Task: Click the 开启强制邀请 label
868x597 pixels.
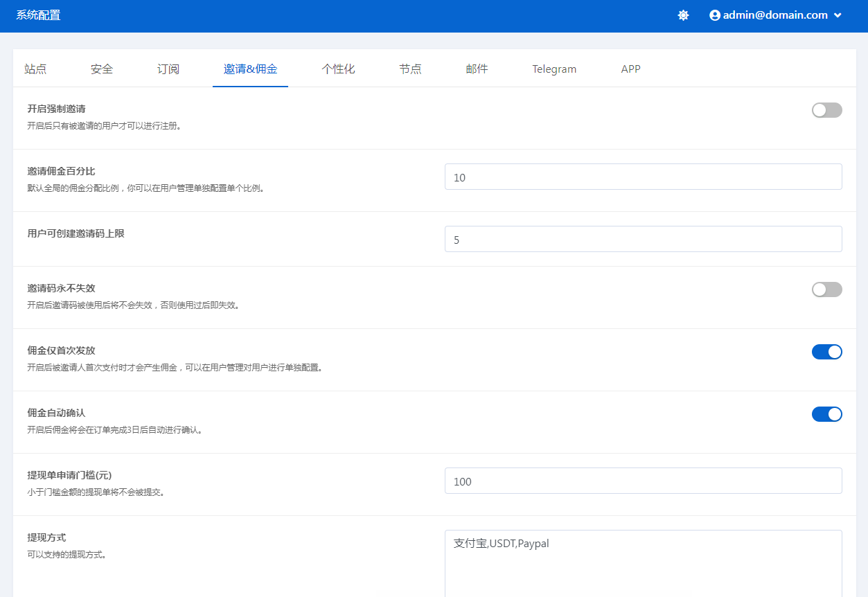Action: point(56,109)
